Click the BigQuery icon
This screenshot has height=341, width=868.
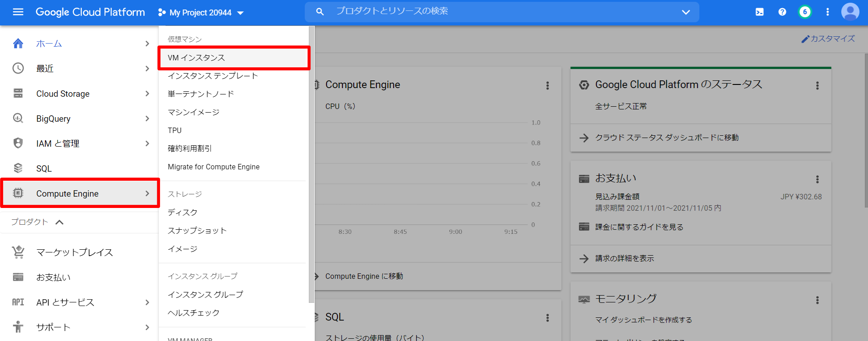(18, 119)
